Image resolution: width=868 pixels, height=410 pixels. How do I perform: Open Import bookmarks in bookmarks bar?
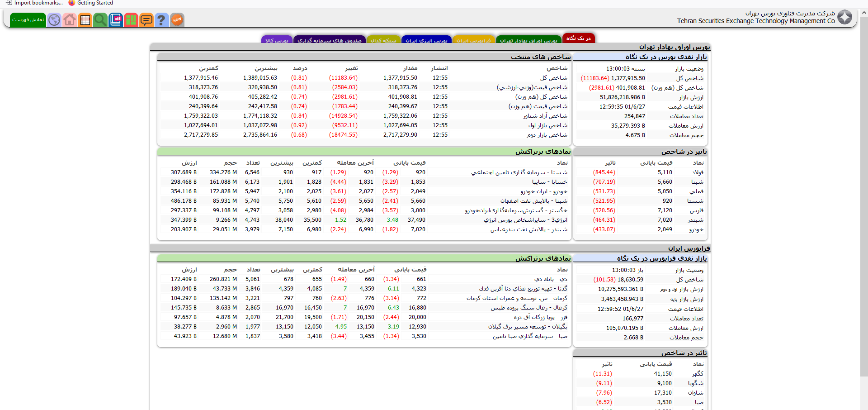click(34, 3)
